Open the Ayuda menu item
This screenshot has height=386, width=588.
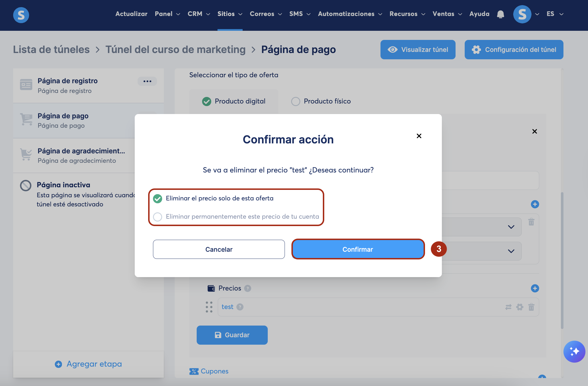click(479, 14)
